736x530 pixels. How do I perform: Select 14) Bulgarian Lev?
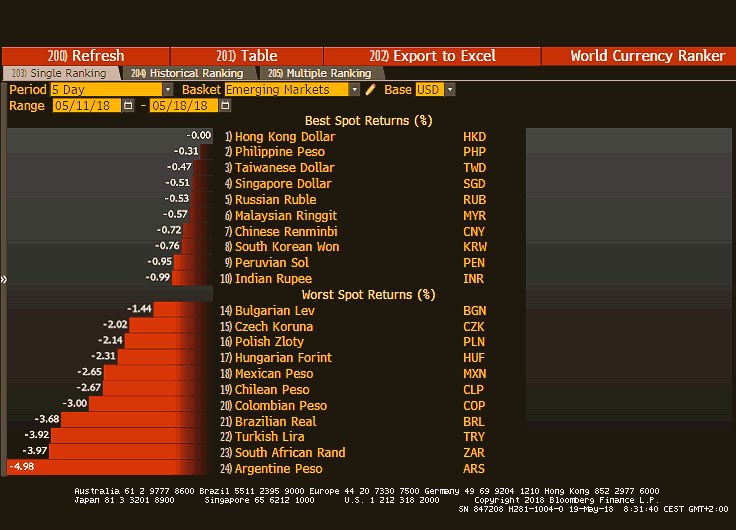[267, 311]
